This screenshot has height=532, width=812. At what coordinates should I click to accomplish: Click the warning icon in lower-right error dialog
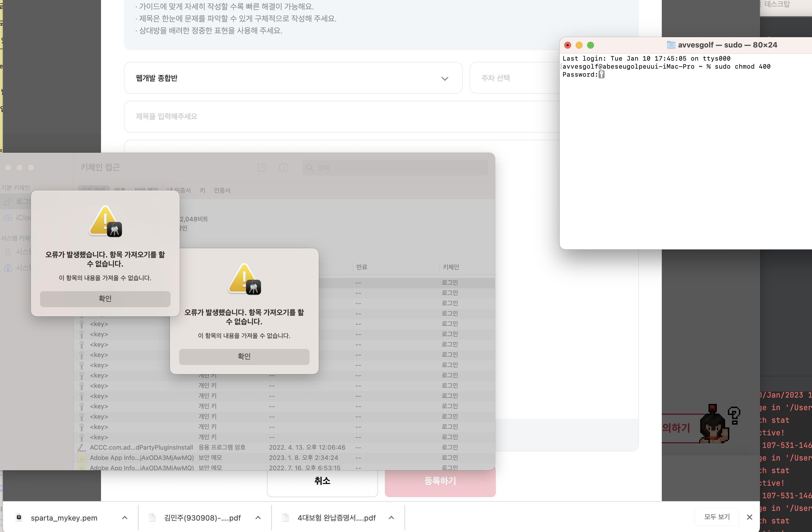click(244, 279)
